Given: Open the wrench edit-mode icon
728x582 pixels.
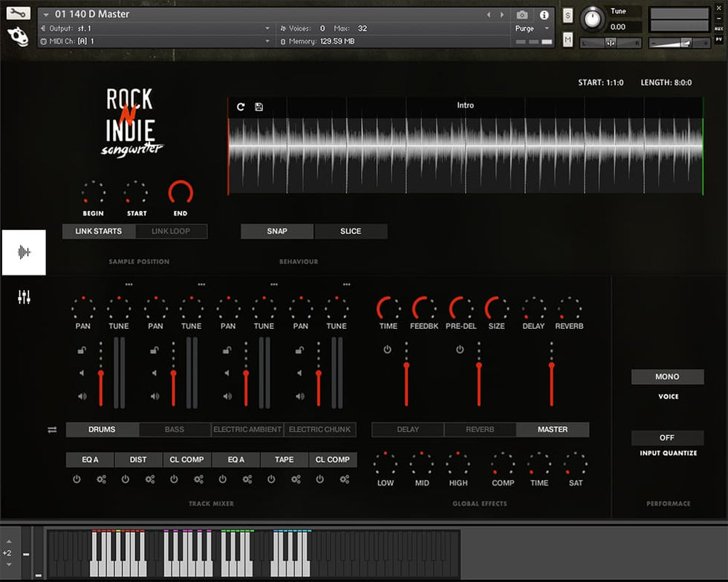Looking at the screenshot, I should (x=18, y=13).
